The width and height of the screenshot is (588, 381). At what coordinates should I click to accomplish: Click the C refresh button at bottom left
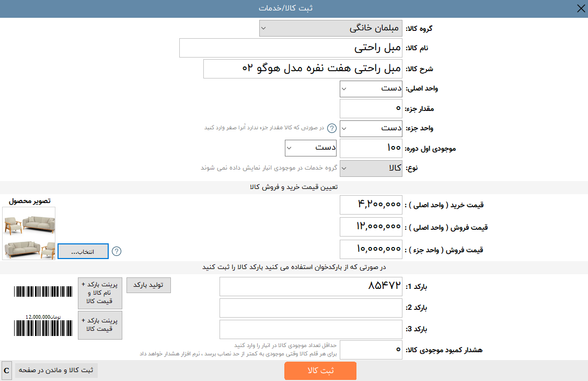coord(7,371)
